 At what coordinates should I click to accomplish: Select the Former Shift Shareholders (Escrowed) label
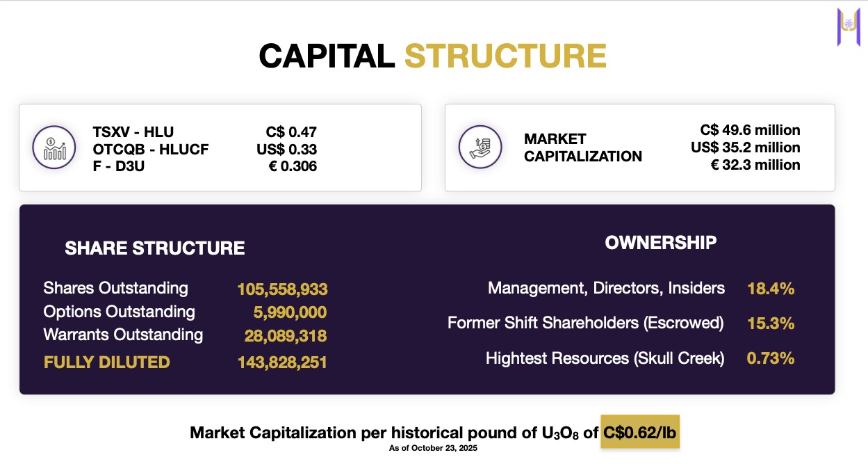[x=585, y=323]
